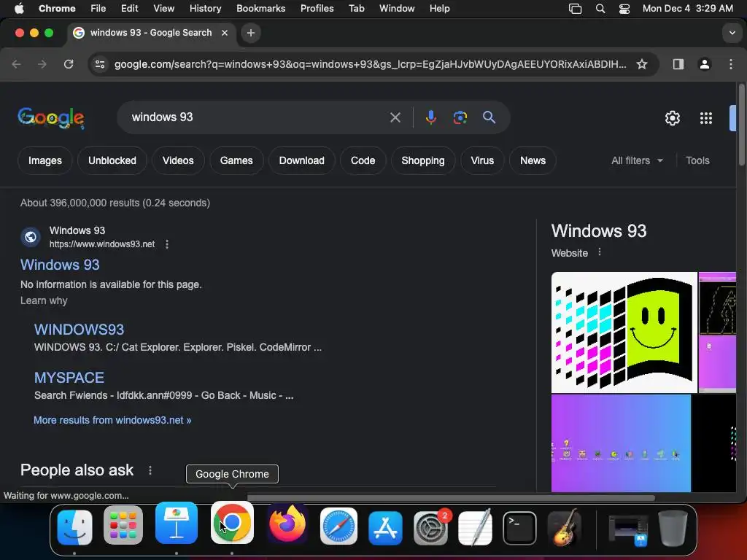The image size is (747, 560).
Task: Open more options beside windows93.net URL
Action: click(167, 244)
